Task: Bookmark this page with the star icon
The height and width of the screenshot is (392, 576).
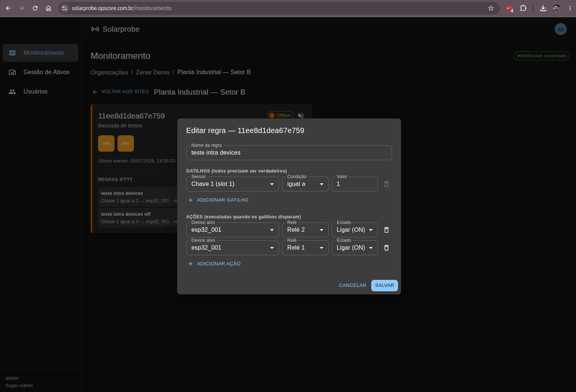Action: (x=491, y=8)
